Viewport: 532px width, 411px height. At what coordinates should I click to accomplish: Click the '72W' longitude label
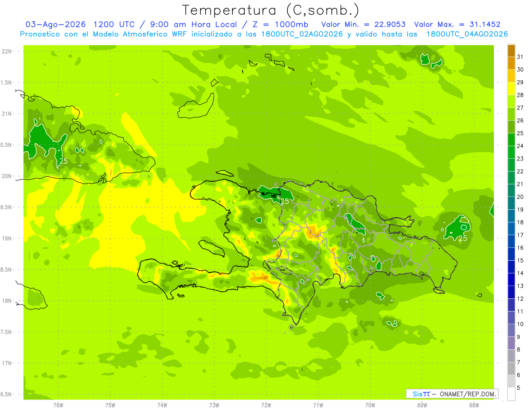[x=266, y=405]
